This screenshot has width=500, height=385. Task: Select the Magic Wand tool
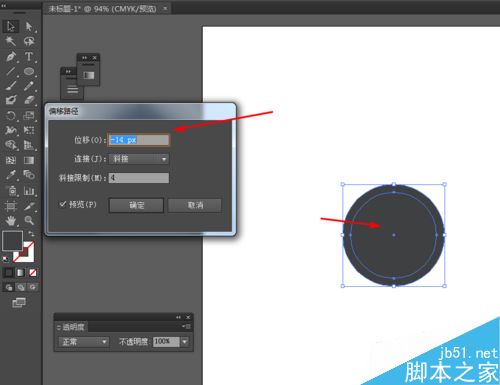click(11, 41)
